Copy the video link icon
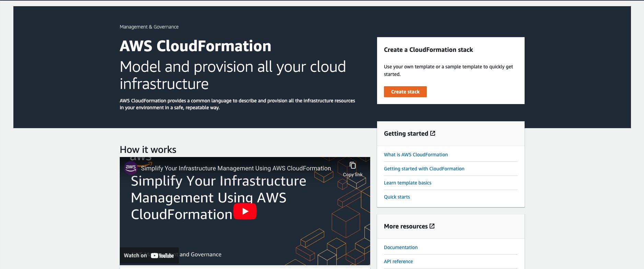Screen dimensions: 644x269 353,165
